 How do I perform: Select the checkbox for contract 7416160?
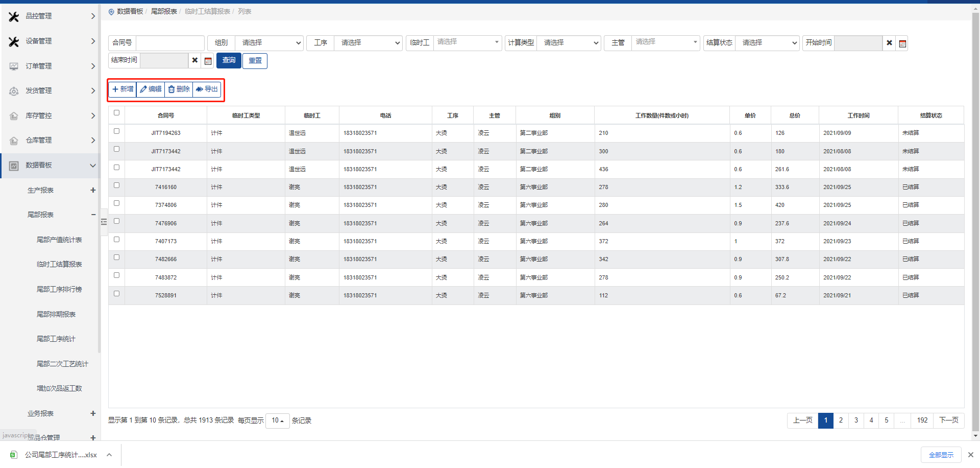coord(116,185)
